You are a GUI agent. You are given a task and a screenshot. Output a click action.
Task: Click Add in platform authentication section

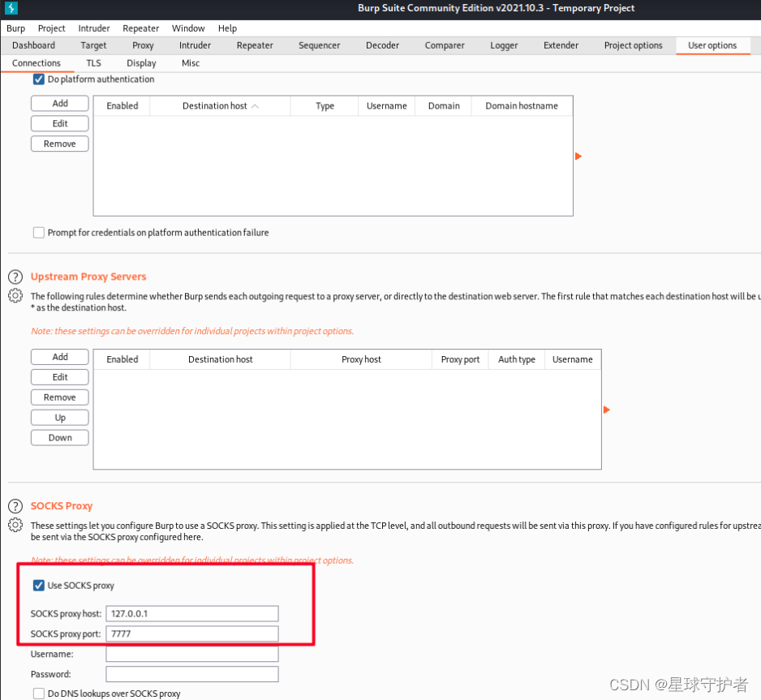[60, 103]
